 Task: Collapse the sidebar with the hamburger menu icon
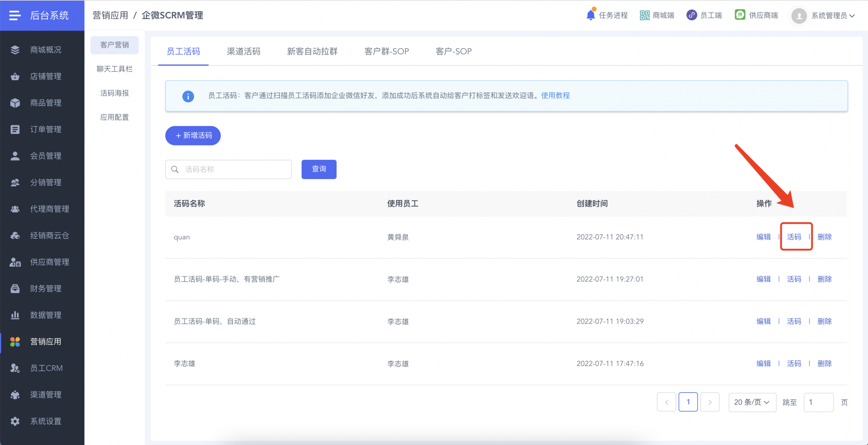(x=15, y=15)
